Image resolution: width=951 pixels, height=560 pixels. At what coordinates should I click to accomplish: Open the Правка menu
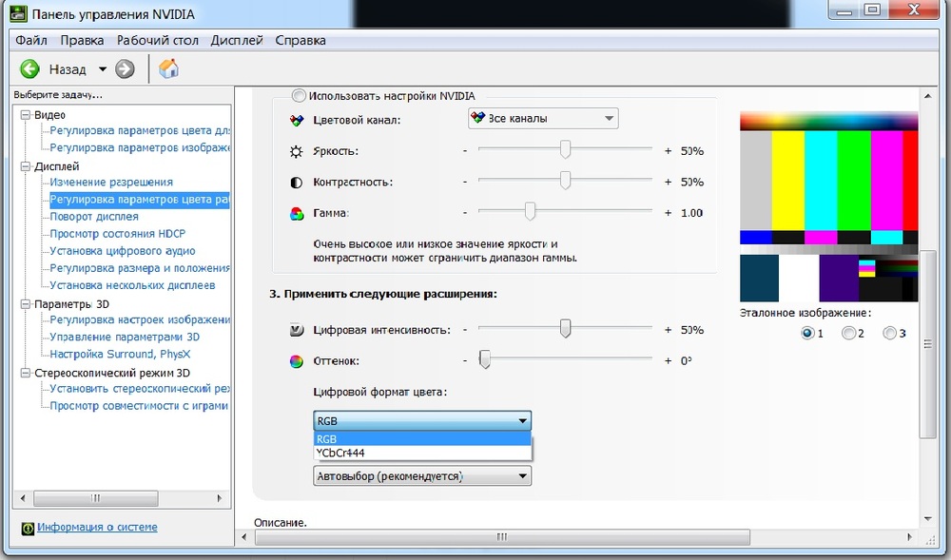[x=82, y=40]
